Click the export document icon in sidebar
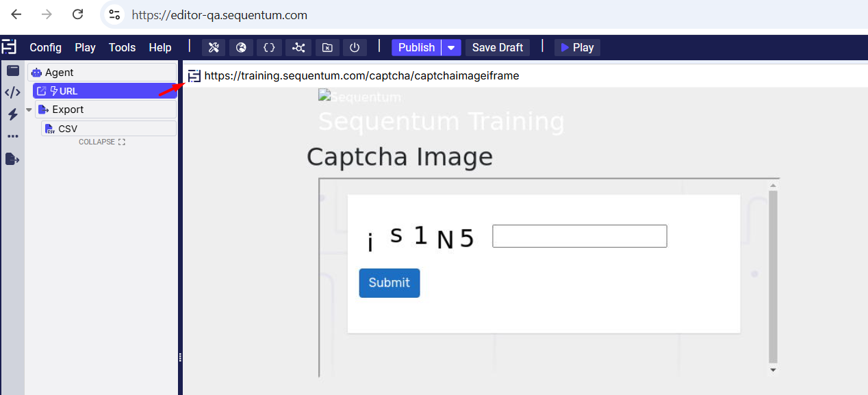868x395 pixels. [12, 159]
